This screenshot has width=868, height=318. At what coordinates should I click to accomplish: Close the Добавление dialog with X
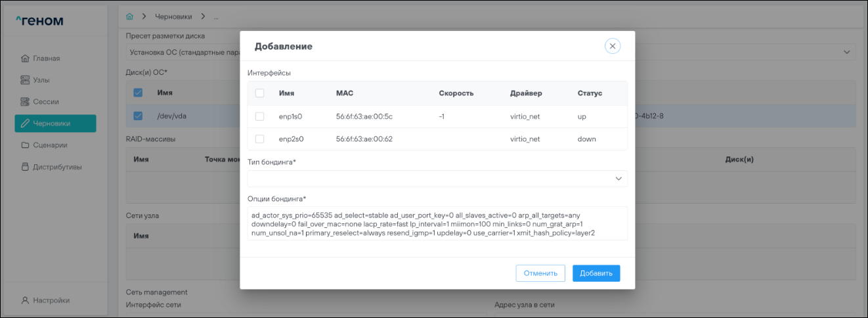612,46
